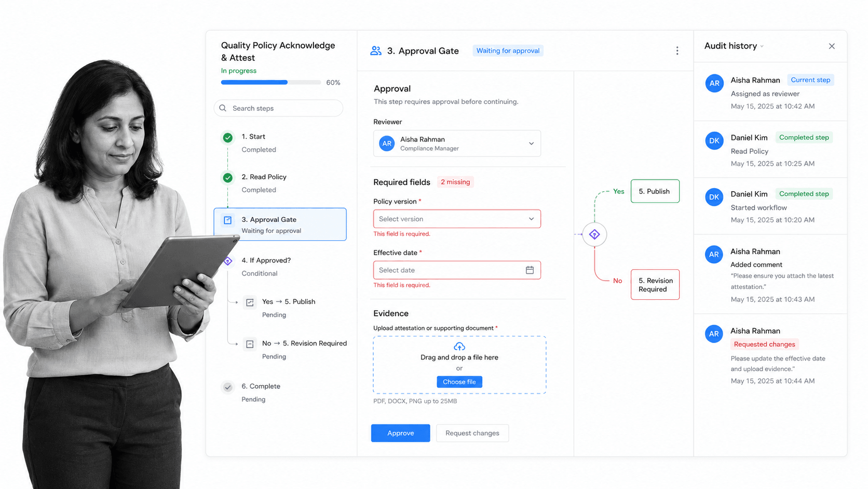
Task: Click the Requested changes red tag
Action: tap(764, 345)
